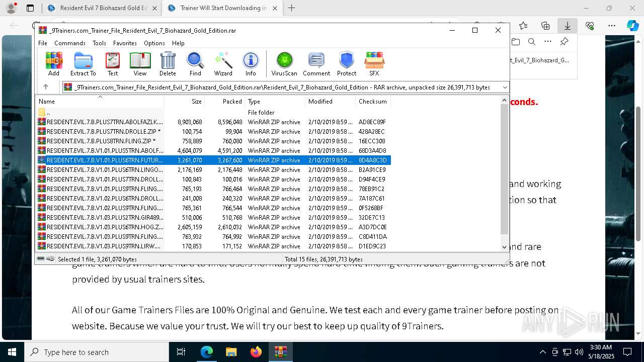Select RESIDENT.EVIL.7.B.V1.01.PLUS6TRN.LINGO file
The width and height of the screenshot is (644, 362).
pos(213,170)
